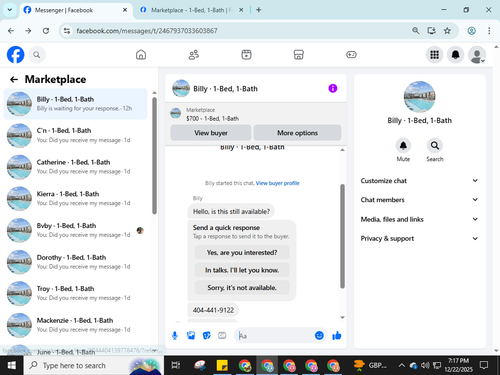Image resolution: width=500 pixels, height=375 pixels.
Task: Record a voice clip with microphone icon
Action: (x=175, y=336)
